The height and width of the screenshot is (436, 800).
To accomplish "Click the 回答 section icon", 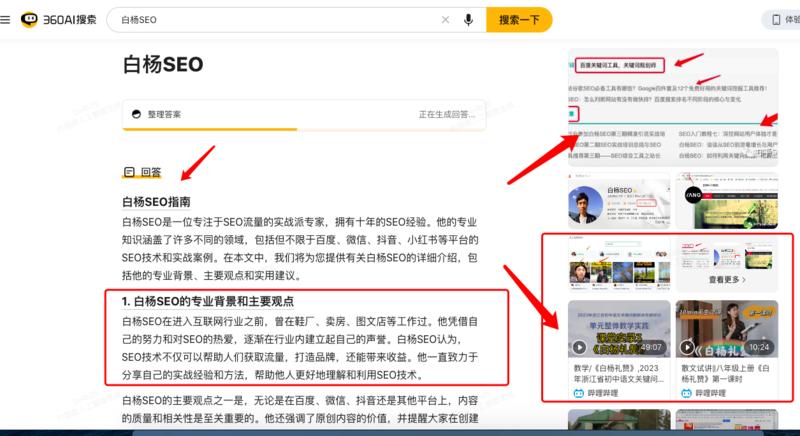I will pyautogui.click(x=129, y=172).
